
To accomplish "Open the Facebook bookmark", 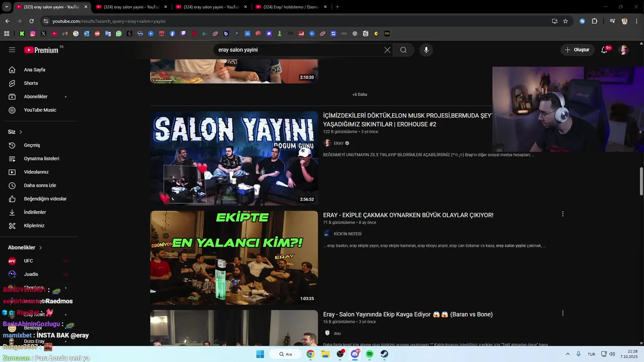I will pos(173,34).
